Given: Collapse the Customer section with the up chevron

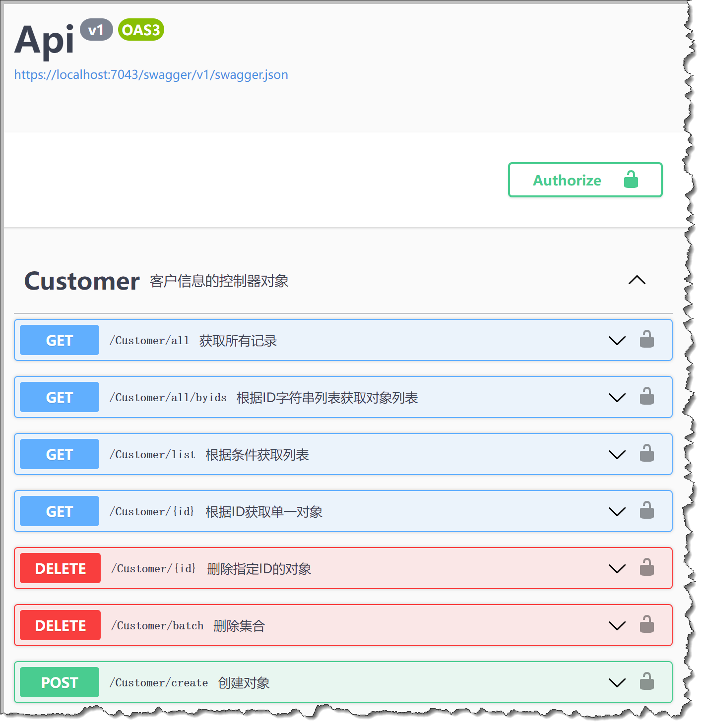Looking at the screenshot, I should [x=637, y=281].
